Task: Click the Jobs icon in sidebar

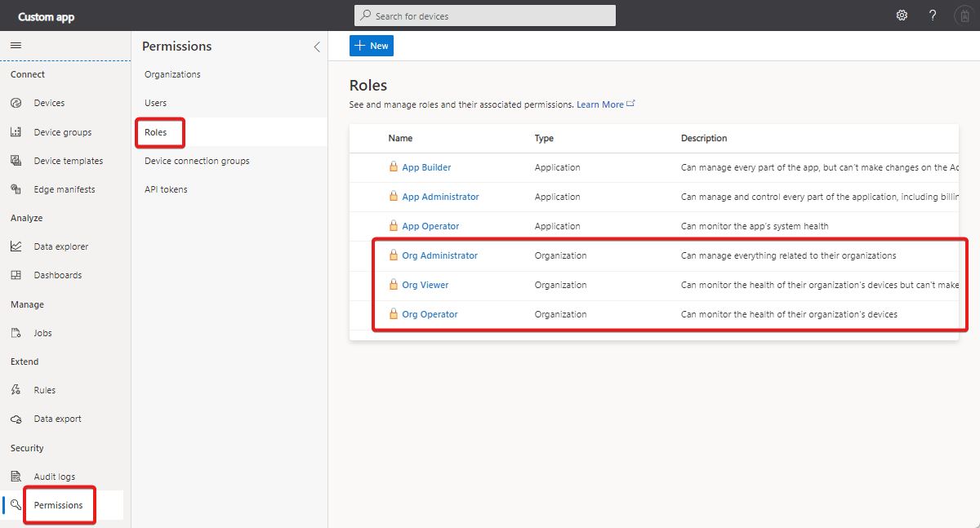Action: (16, 333)
